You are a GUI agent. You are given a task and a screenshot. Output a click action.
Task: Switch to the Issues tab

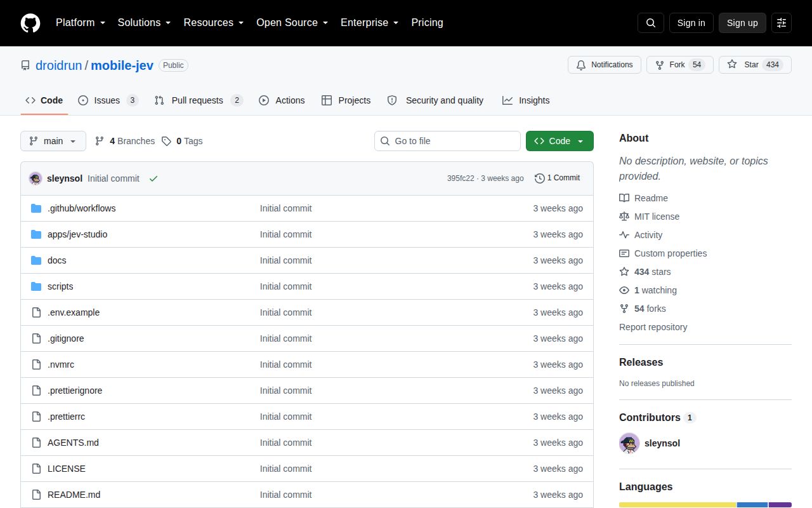108,100
